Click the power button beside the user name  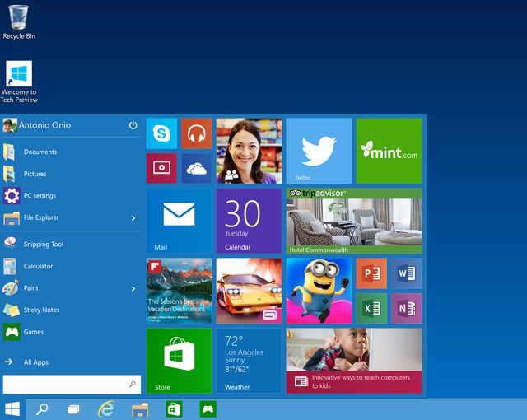pyautogui.click(x=133, y=125)
